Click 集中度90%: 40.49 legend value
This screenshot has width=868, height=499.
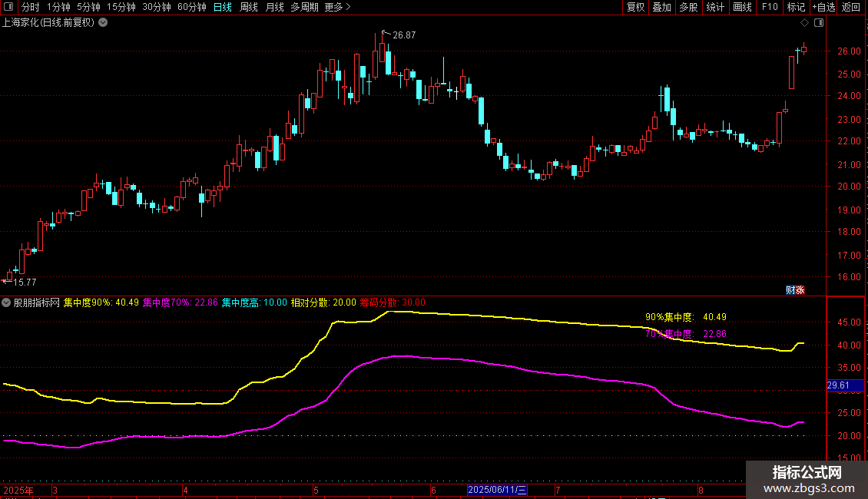[x=101, y=302]
